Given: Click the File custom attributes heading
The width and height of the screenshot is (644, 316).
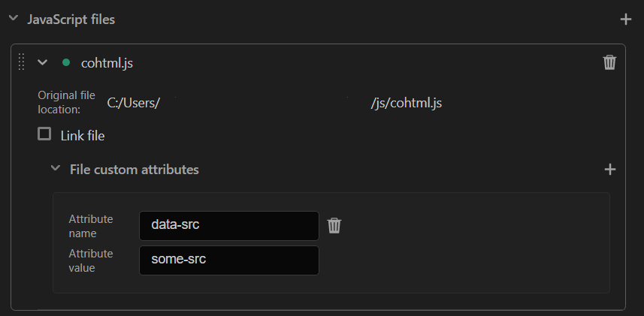Looking at the screenshot, I should tap(135, 170).
